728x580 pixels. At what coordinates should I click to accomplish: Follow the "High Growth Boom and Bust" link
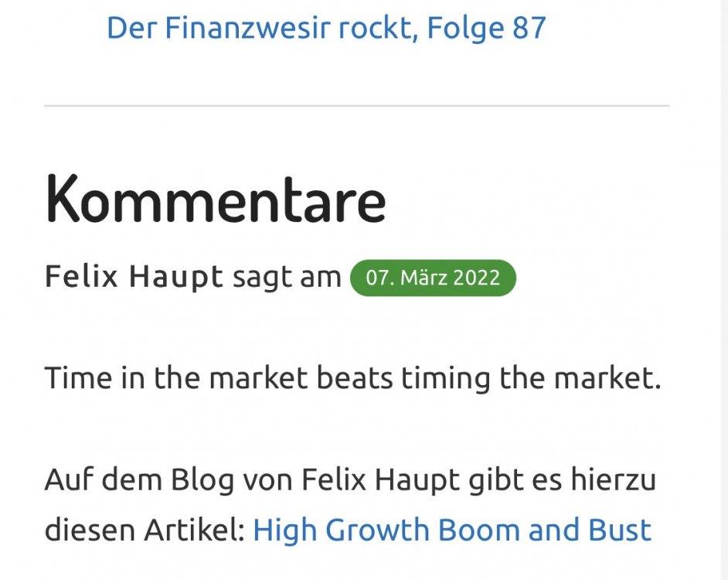point(451,531)
